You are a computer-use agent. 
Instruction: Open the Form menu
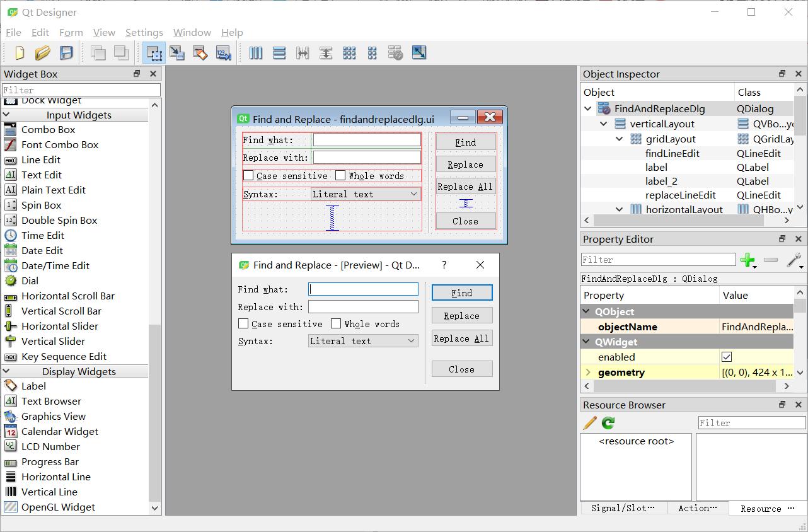click(71, 33)
